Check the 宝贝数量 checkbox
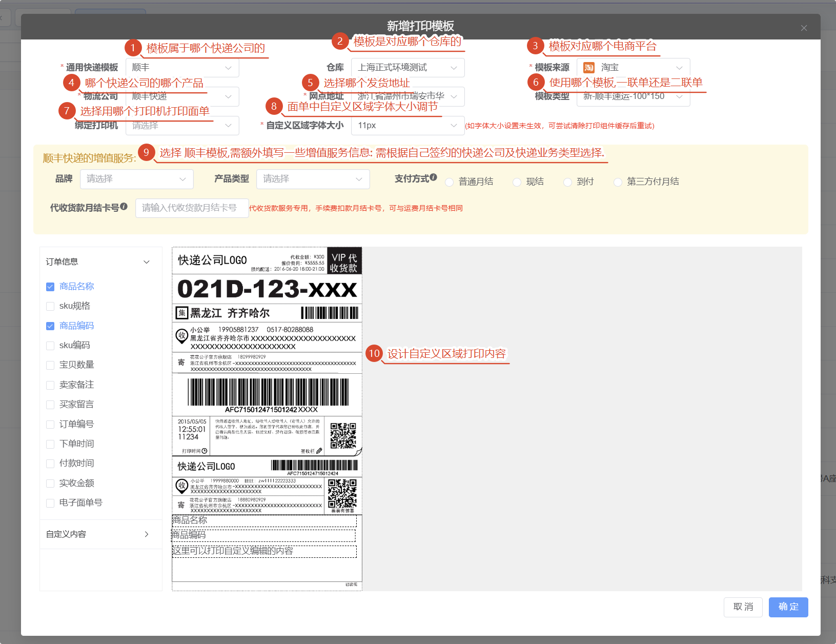836x644 pixels. tap(50, 365)
